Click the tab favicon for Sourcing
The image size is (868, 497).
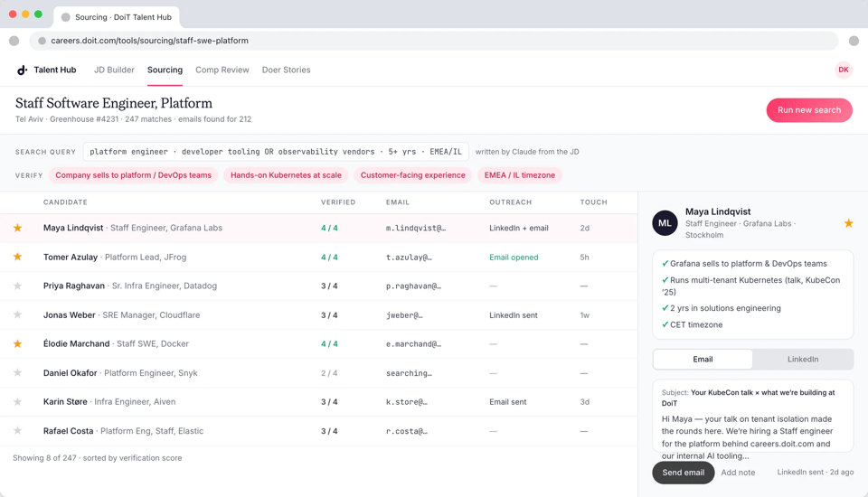click(x=65, y=17)
